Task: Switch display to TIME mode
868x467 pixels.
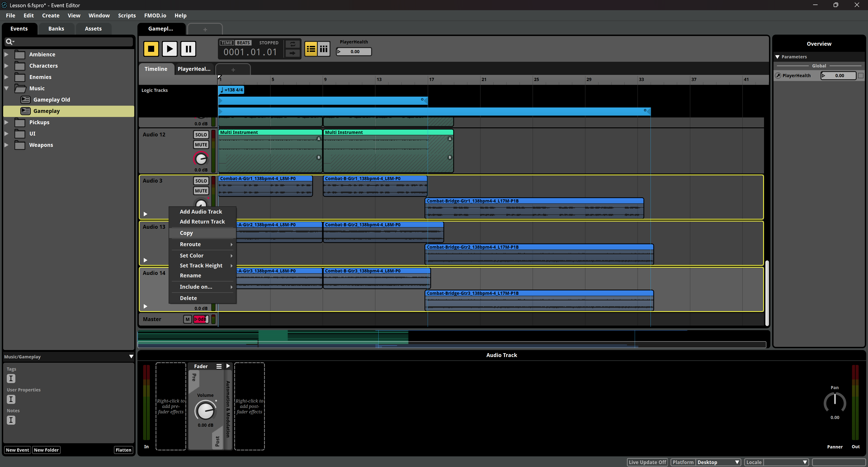Action: (227, 43)
